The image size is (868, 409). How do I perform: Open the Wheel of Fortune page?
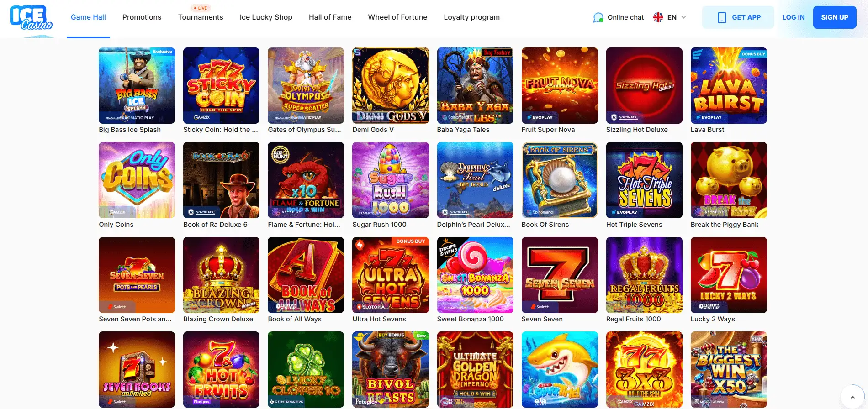[x=397, y=17]
